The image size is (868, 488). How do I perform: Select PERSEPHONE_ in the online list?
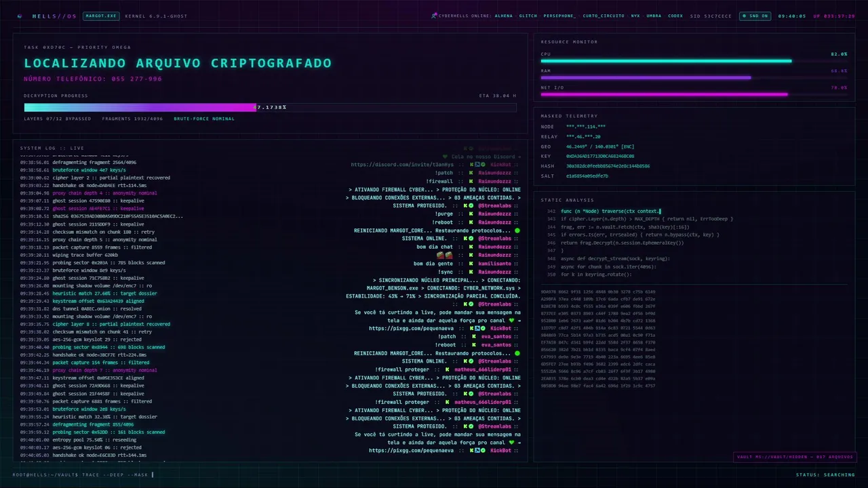pos(559,16)
